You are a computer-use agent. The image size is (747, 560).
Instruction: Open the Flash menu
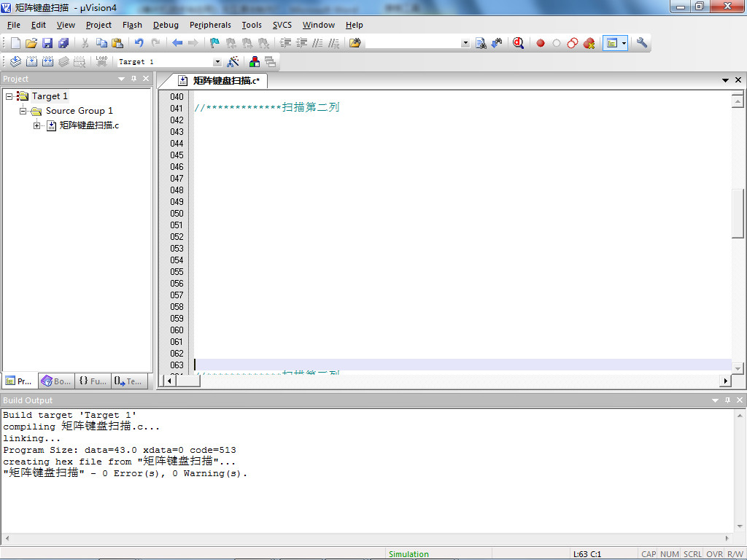click(132, 26)
